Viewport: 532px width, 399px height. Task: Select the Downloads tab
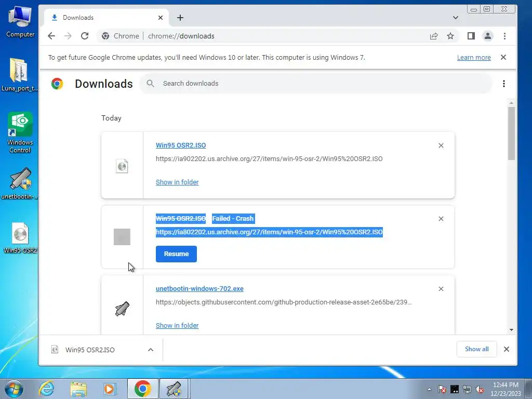[106, 18]
